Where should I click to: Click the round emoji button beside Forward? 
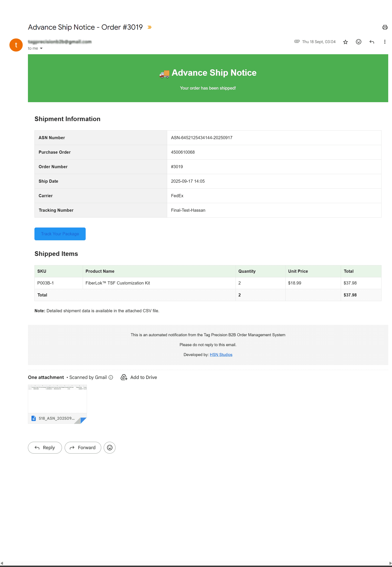(110, 448)
